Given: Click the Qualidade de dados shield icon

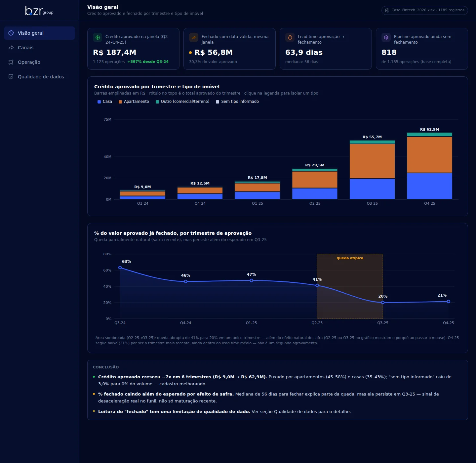Looking at the screenshot, I should (11, 77).
